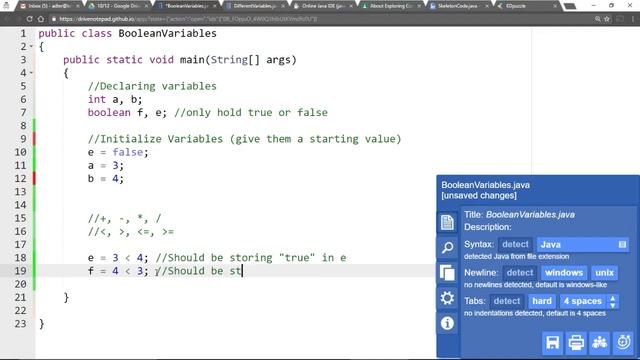Close the EDpuzzle tab
640x360 pixels.
[x=555, y=6]
